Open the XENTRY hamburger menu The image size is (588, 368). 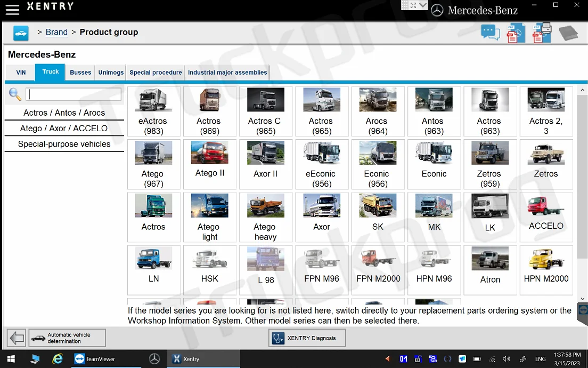[x=12, y=10]
